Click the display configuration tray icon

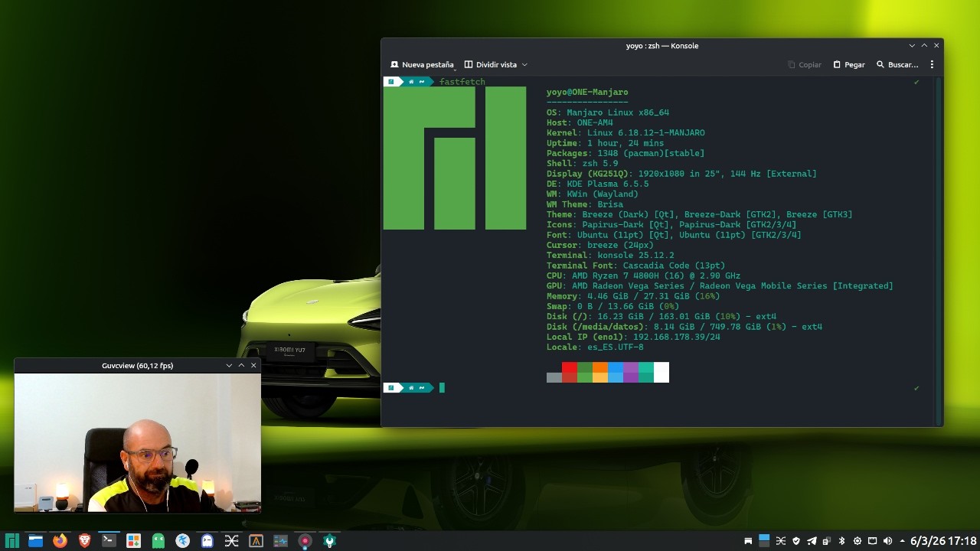(x=872, y=541)
